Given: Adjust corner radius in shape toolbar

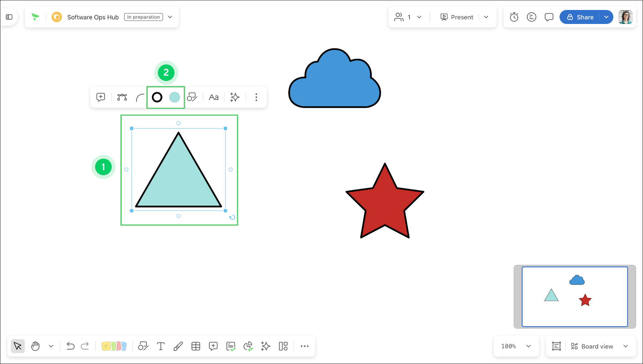Looking at the screenshot, I should (x=140, y=97).
